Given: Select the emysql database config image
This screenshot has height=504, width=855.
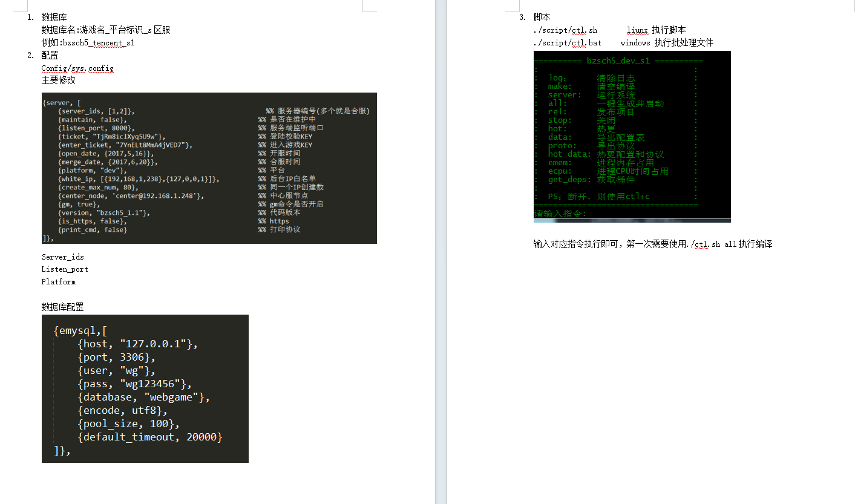Looking at the screenshot, I should tap(145, 388).
